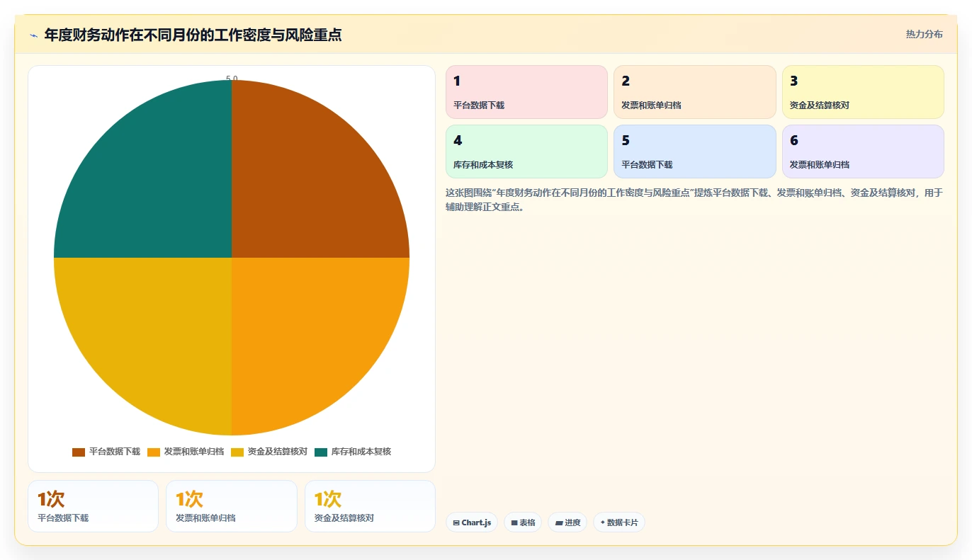Open the 1次 发票和账单归档 stat card

point(232,506)
